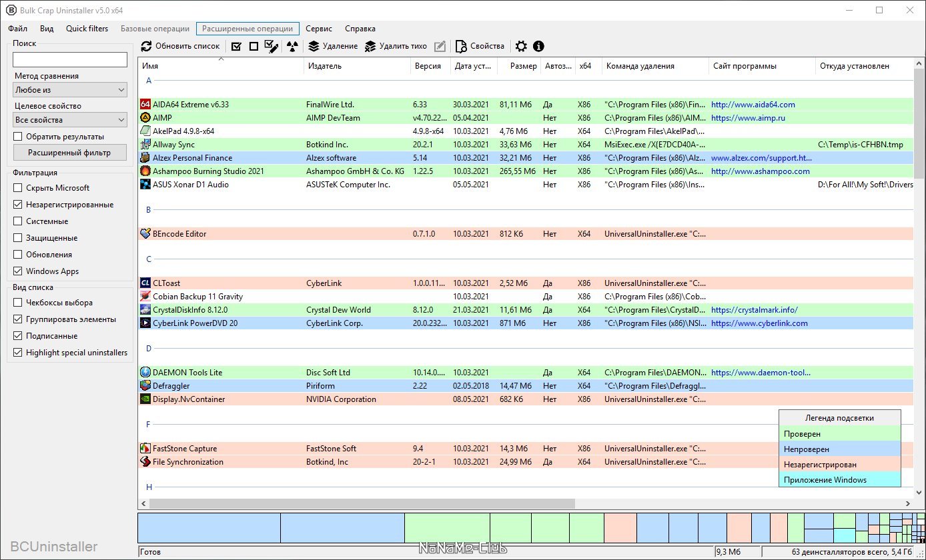Open settings via the gear icon
The height and width of the screenshot is (560, 926).
click(521, 47)
